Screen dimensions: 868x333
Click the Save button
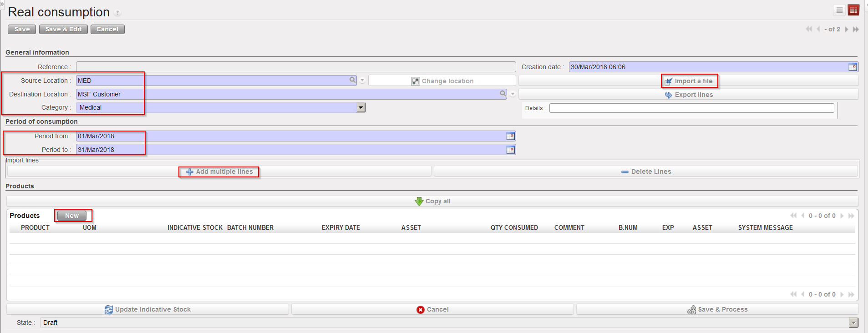[x=22, y=29]
